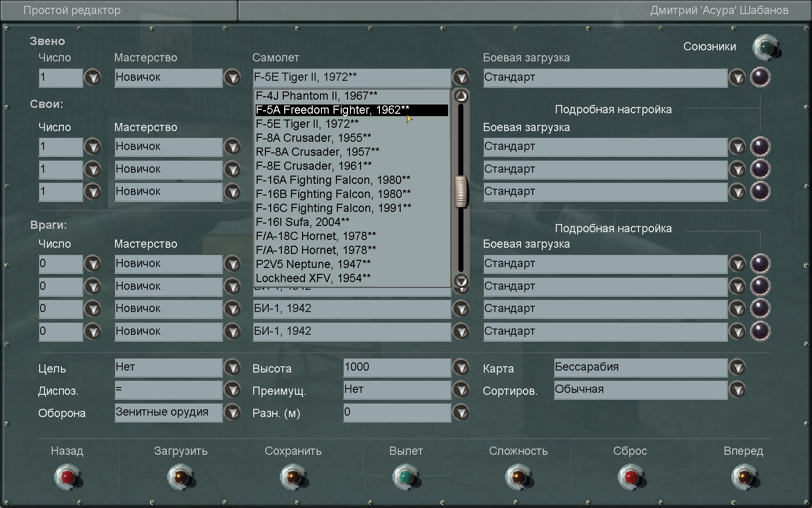Click the Загрузить round button
This screenshot has height=508, width=812.
tap(181, 477)
